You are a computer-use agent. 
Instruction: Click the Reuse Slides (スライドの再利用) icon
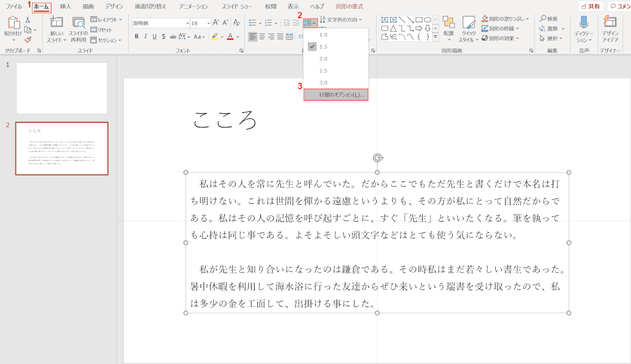click(x=78, y=23)
